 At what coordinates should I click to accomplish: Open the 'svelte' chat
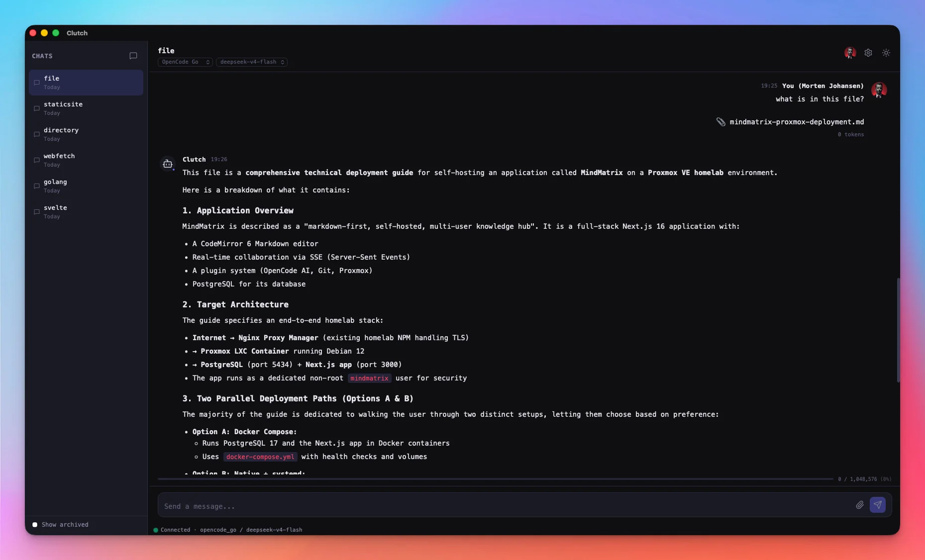(86, 212)
